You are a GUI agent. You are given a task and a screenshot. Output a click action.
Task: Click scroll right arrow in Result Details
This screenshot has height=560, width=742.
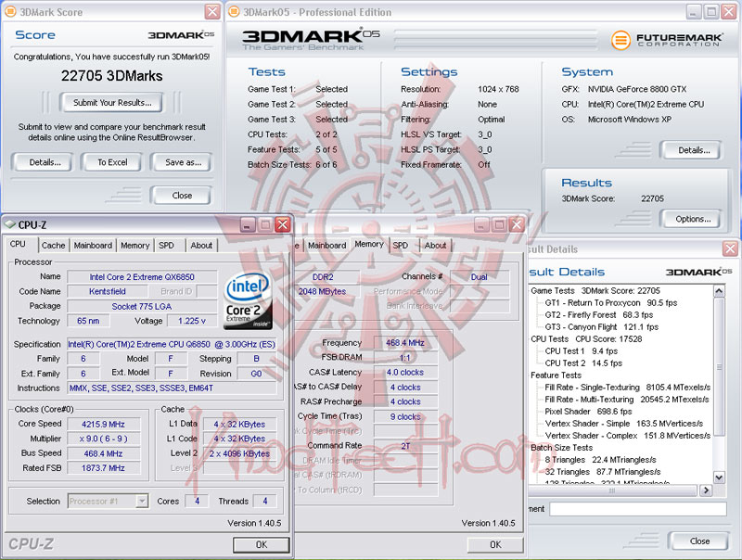(x=706, y=490)
